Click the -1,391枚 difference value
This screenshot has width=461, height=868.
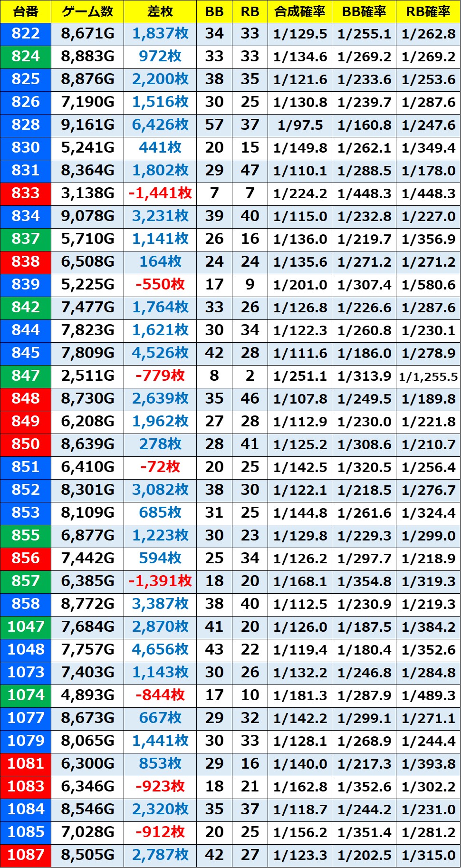(160, 582)
